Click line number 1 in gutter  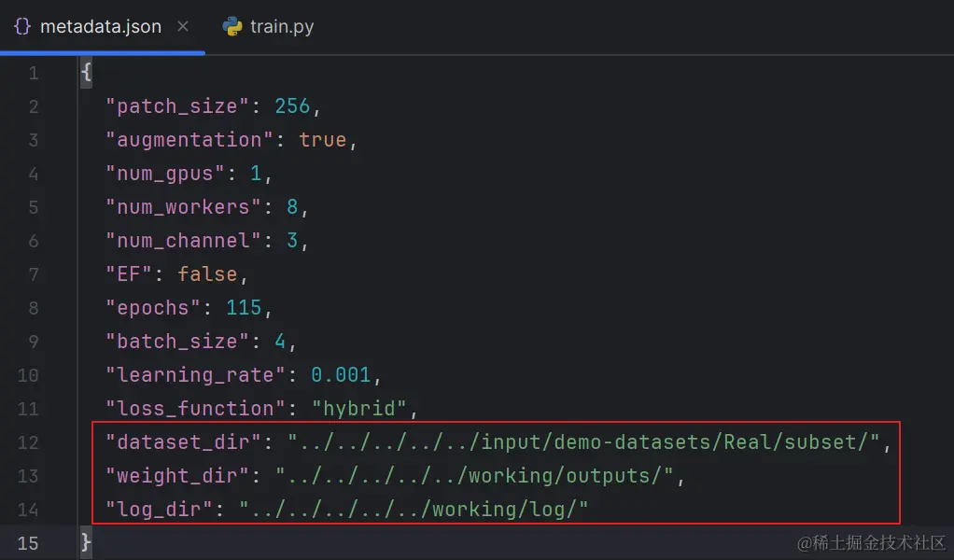click(34, 74)
